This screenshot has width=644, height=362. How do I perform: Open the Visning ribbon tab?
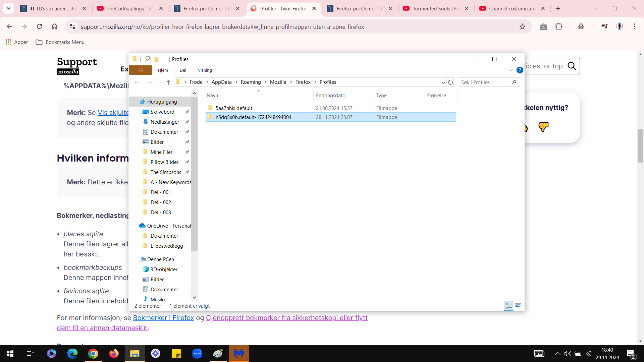coord(205,70)
